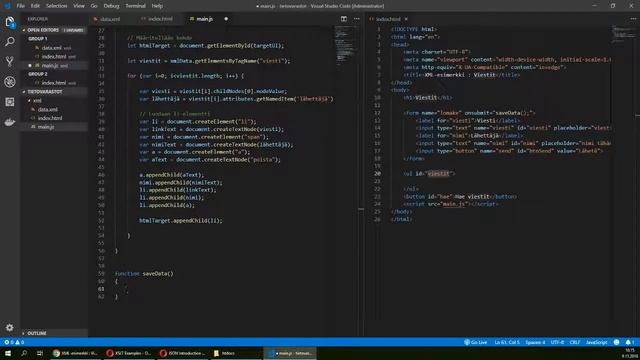640x360 pixels.
Task: Open the View menu
Action: 78,6
